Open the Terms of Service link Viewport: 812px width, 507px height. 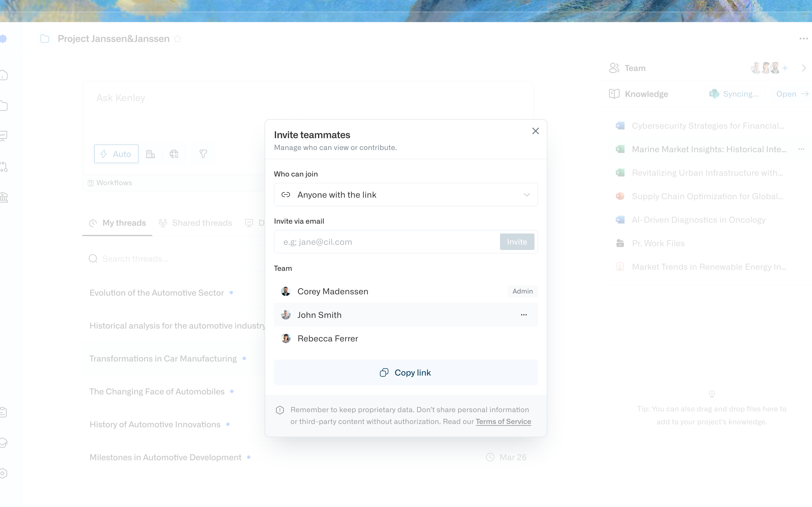[503, 421]
